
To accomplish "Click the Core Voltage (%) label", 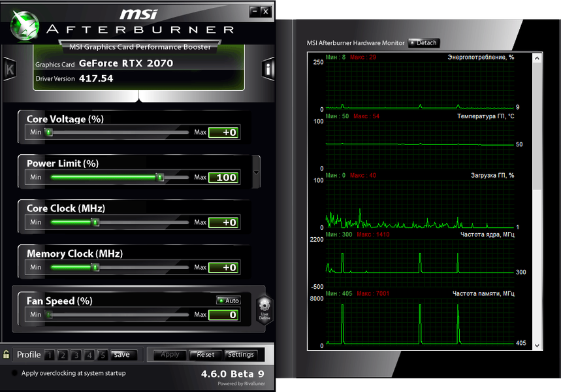I will 65,119.
